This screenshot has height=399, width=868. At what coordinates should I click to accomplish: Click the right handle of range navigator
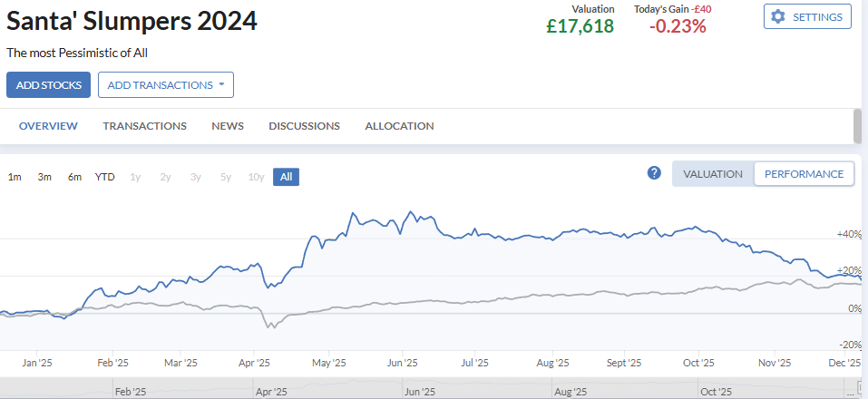859,385
